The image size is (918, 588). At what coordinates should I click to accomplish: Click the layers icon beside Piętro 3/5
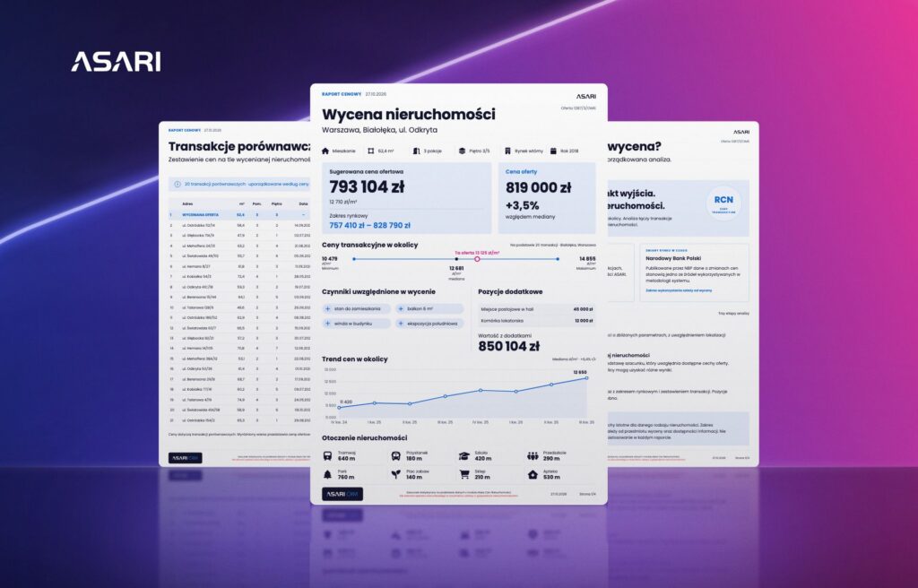[x=462, y=151]
